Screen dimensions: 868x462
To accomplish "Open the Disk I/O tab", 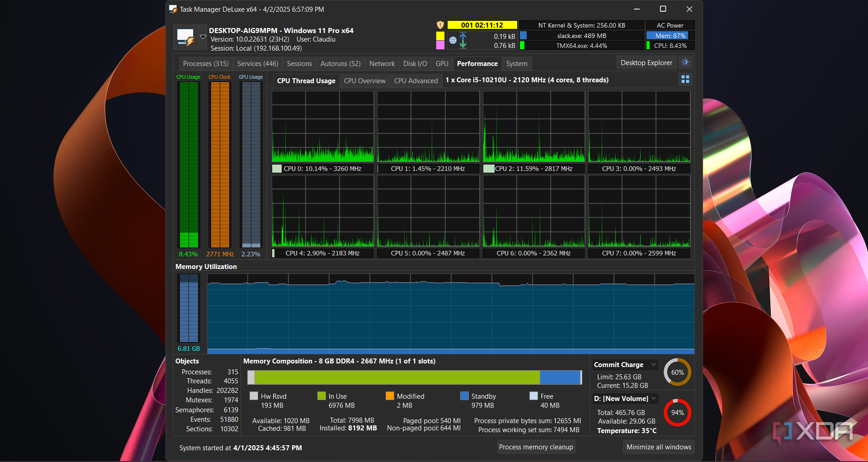I will (415, 64).
